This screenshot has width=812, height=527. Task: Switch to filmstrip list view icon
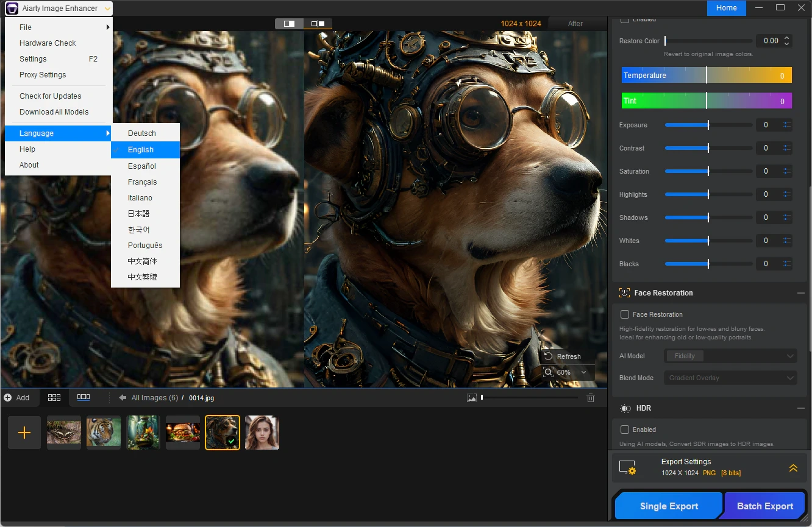pos(84,397)
